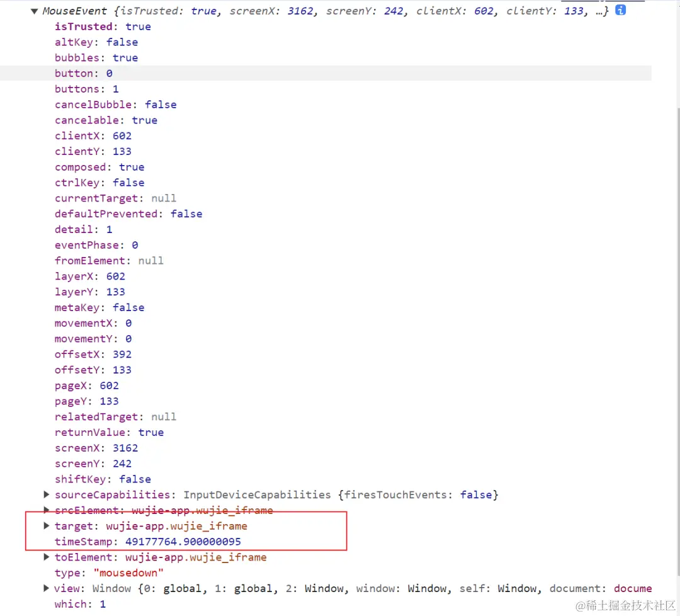Select the which: 1 row
This screenshot has height=616, width=680.
tap(80, 604)
